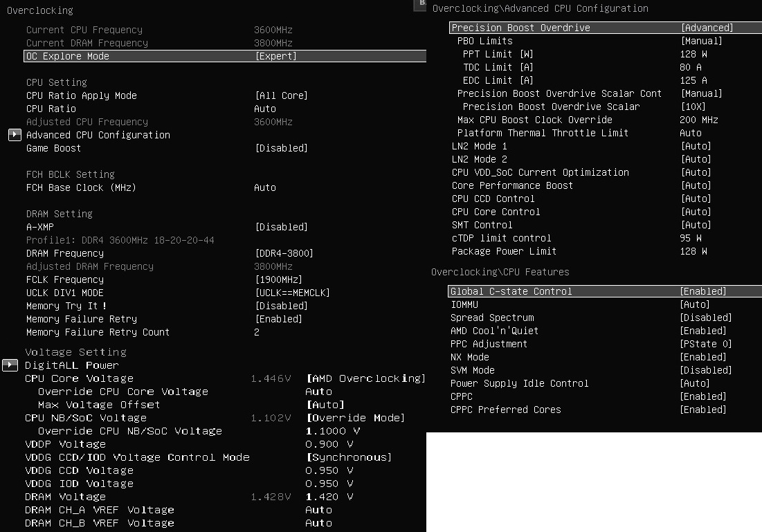Edit Max CPU Boost Clock Override 200 MHz
762x532 pixels.
pos(699,120)
